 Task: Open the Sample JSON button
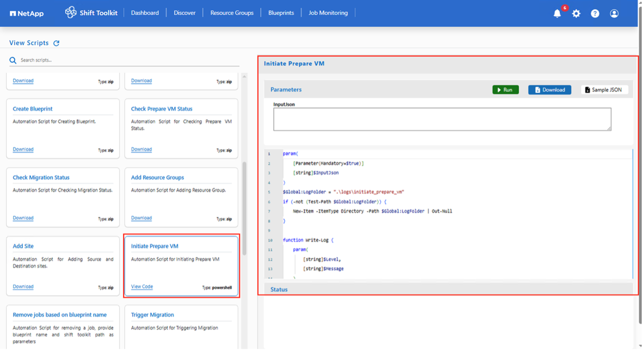(604, 89)
